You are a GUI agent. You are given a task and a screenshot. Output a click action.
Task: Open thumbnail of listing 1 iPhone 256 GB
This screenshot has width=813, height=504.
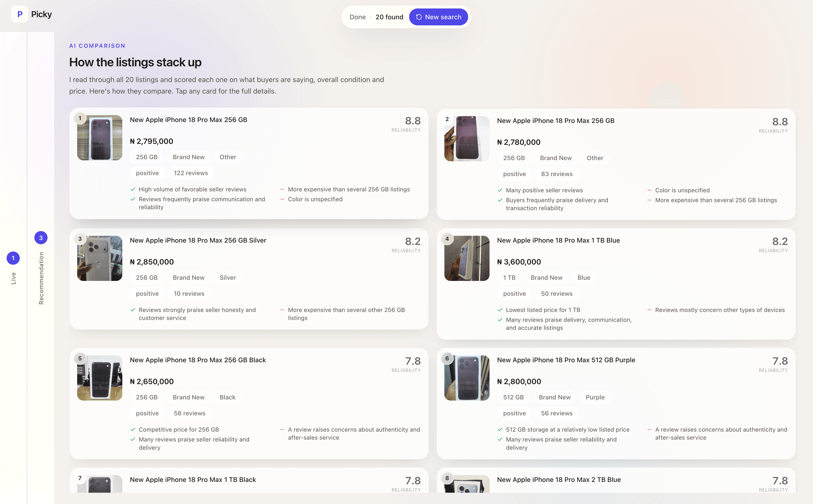pos(100,138)
